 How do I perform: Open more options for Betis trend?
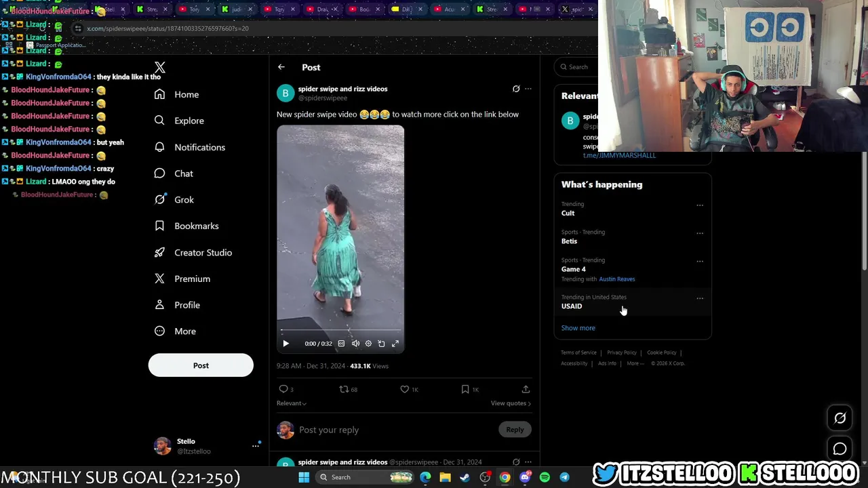click(x=700, y=233)
